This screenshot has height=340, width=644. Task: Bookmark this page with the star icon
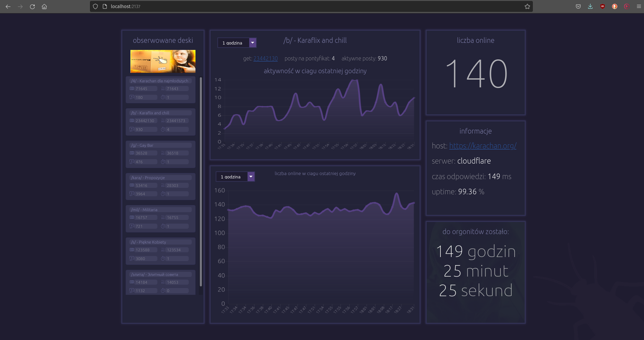pyautogui.click(x=527, y=6)
